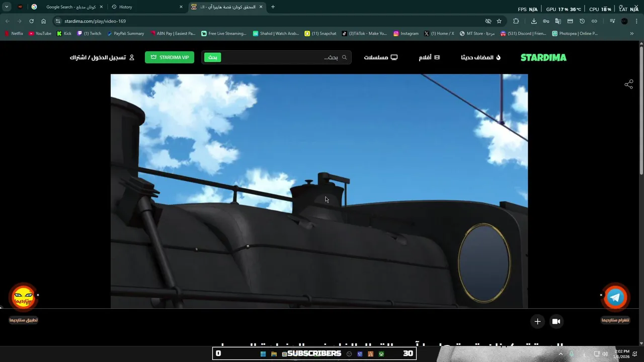Screen dimensions: 644x362
Task: Close the Google Search tab
Action: 101,7
